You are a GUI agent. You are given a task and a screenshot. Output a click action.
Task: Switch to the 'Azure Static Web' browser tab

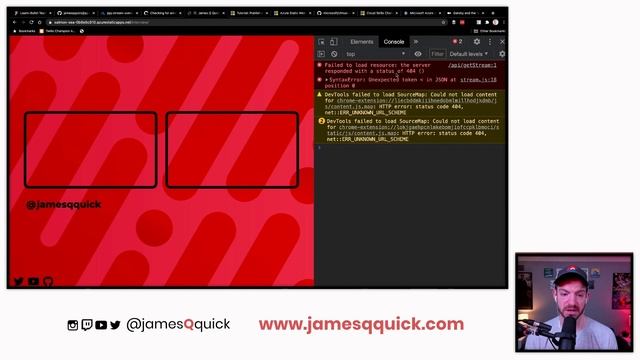tap(291, 13)
